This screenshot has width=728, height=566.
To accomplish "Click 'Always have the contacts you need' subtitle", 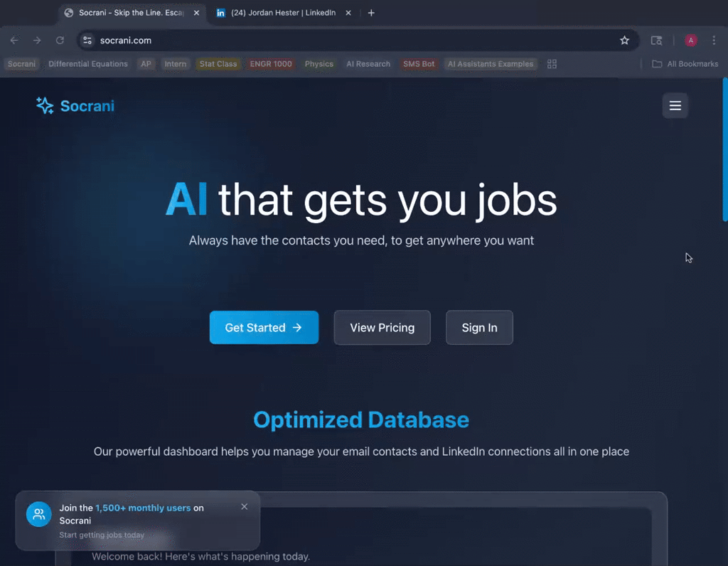I will (361, 240).
